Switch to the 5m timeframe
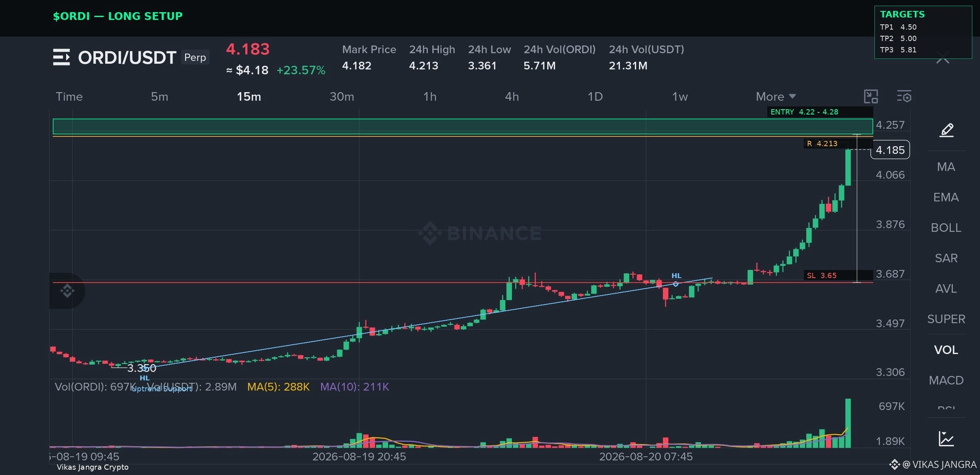This screenshot has width=980, height=475. pyautogui.click(x=160, y=97)
